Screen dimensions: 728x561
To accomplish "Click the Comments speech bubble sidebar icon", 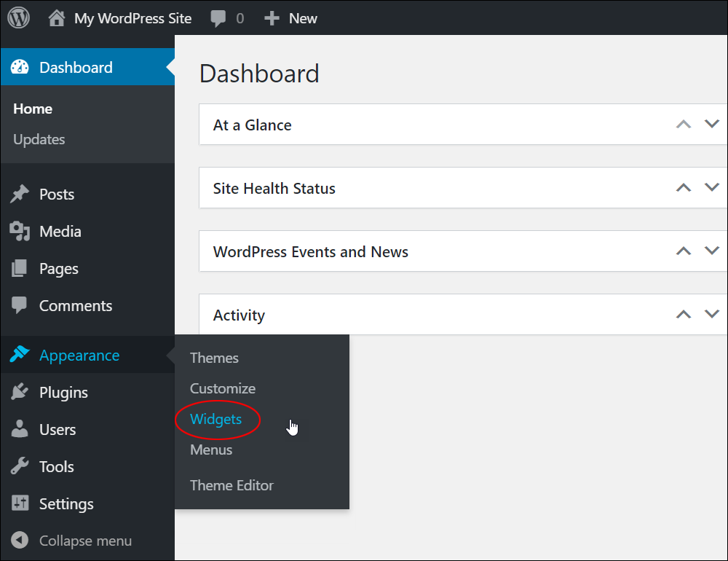I will pos(19,305).
